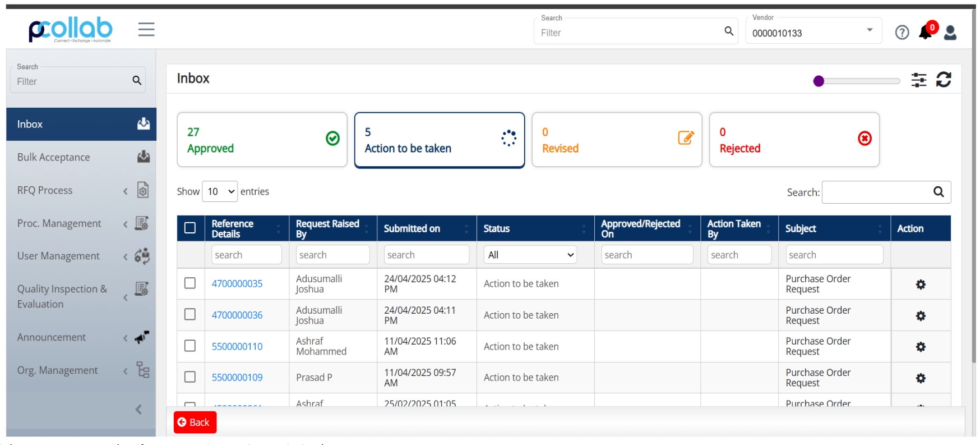Image resolution: width=980 pixels, height=445 pixels.
Task: Open Bulk Acceptance in the sidebar
Action: tap(81, 157)
